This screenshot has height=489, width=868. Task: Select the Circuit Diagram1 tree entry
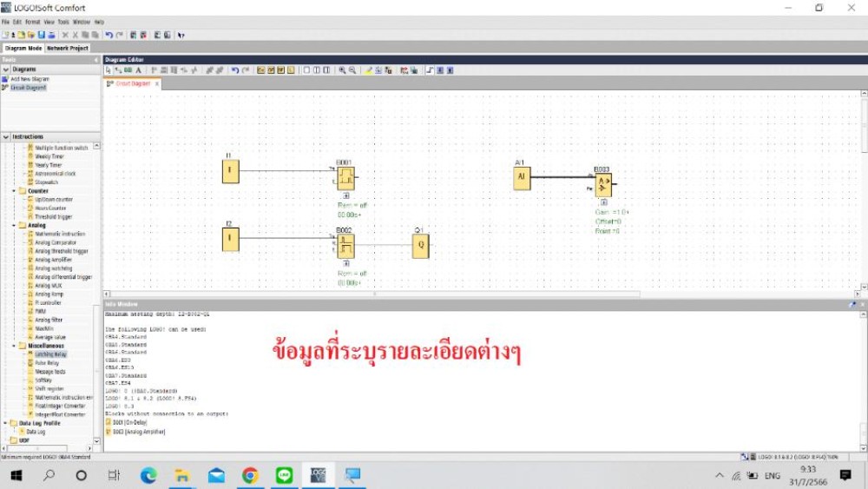point(29,88)
